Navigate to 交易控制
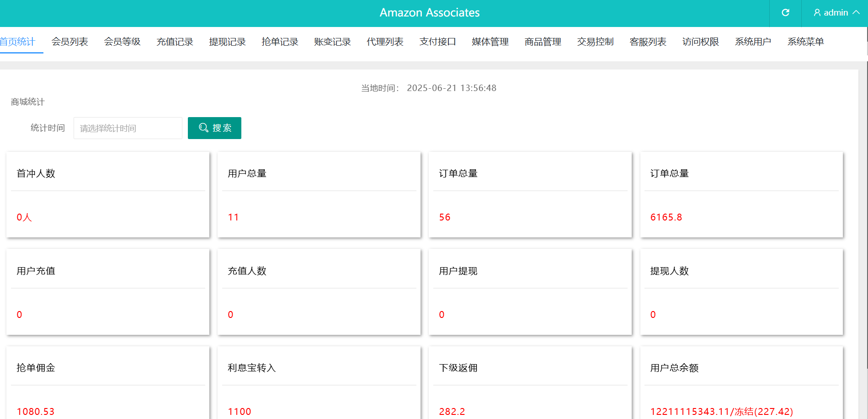This screenshot has height=419, width=868. point(595,42)
